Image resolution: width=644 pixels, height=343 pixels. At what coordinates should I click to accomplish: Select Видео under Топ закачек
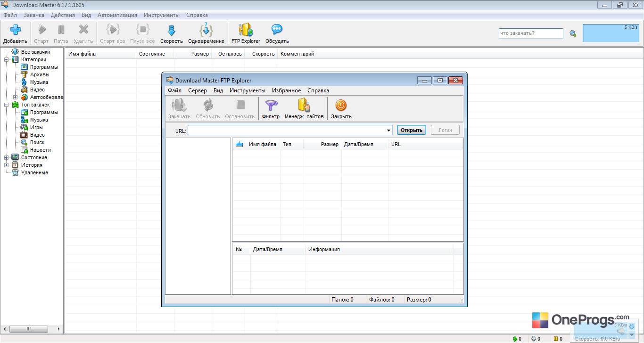[38, 135]
